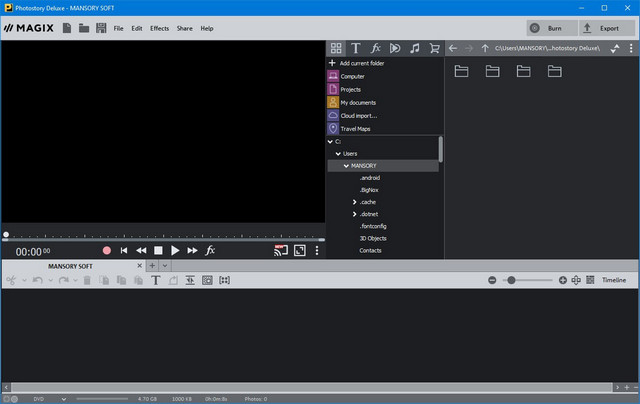Click the save project floppy disk icon
This screenshot has width=640, height=404.
click(101, 28)
